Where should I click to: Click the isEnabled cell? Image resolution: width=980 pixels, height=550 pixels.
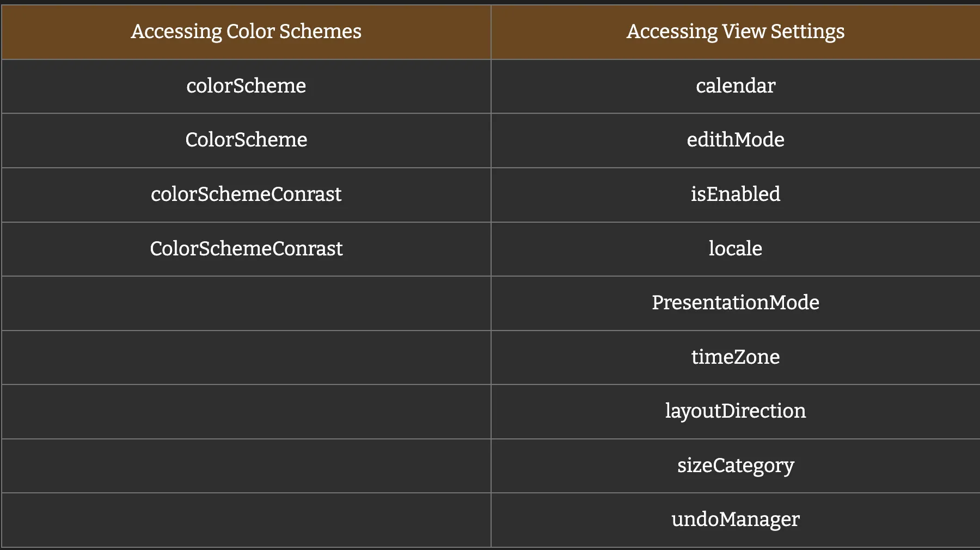(736, 194)
